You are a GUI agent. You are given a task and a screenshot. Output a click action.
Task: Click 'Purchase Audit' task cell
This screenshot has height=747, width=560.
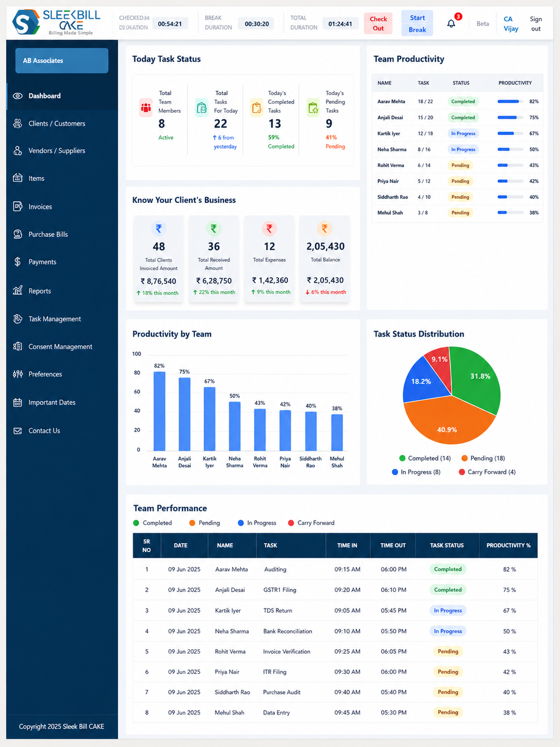(x=282, y=692)
